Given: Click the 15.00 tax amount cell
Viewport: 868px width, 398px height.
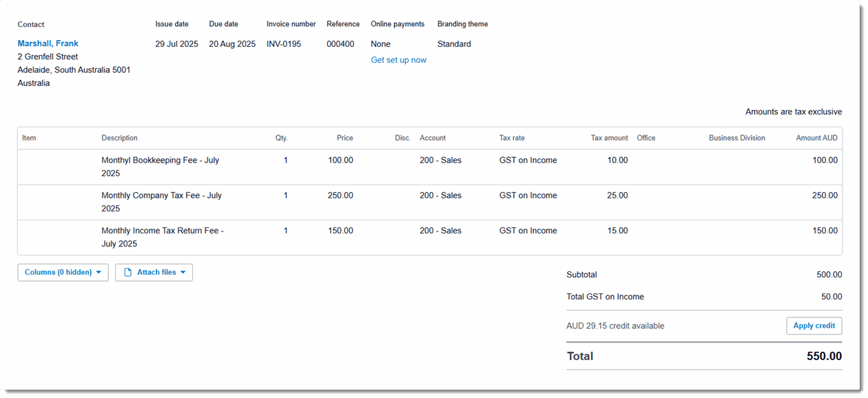Looking at the screenshot, I should (617, 231).
